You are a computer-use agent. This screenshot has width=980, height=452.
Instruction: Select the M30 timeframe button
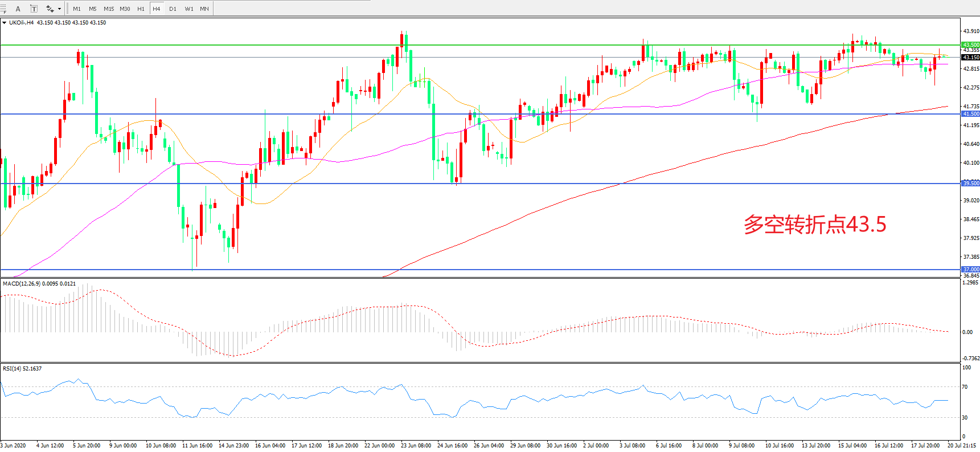(x=125, y=9)
